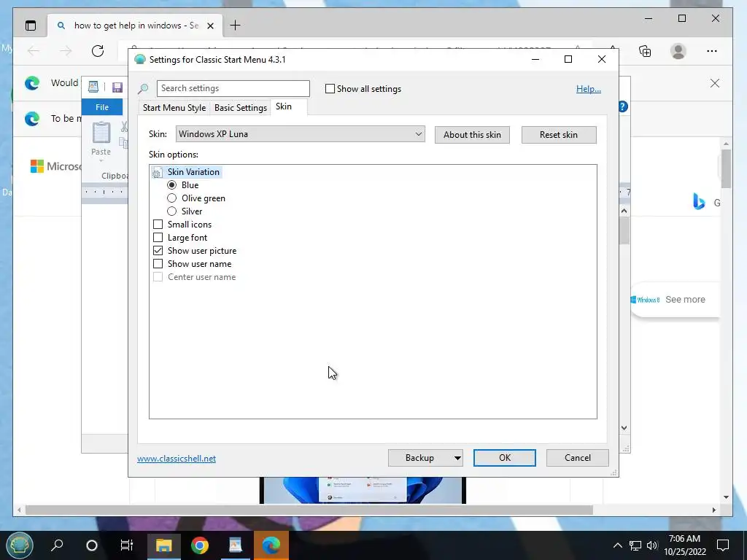The height and width of the screenshot is (560, 747).
Task: Click WordPad save icon in quick access
Action: (117, 87)
